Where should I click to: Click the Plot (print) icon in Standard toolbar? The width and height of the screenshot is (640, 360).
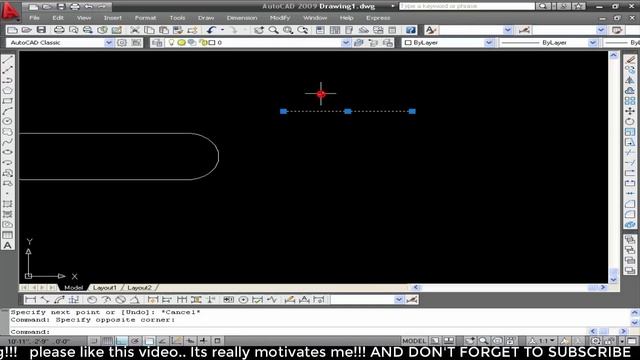59,30
